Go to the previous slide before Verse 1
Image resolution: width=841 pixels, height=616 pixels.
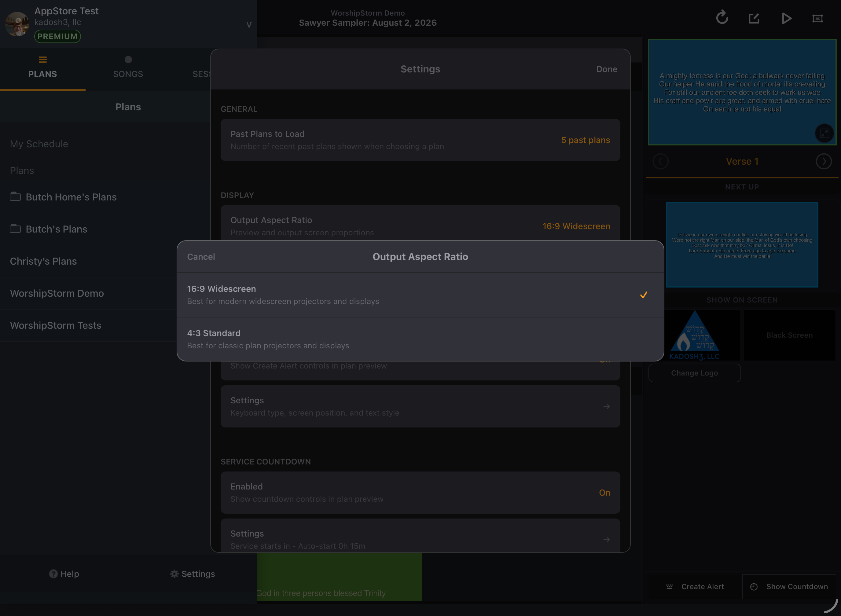coord(660,161)
